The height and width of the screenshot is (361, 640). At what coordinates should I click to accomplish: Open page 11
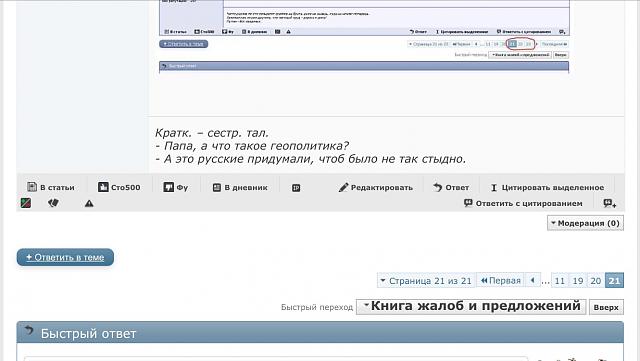coord(560,281)
